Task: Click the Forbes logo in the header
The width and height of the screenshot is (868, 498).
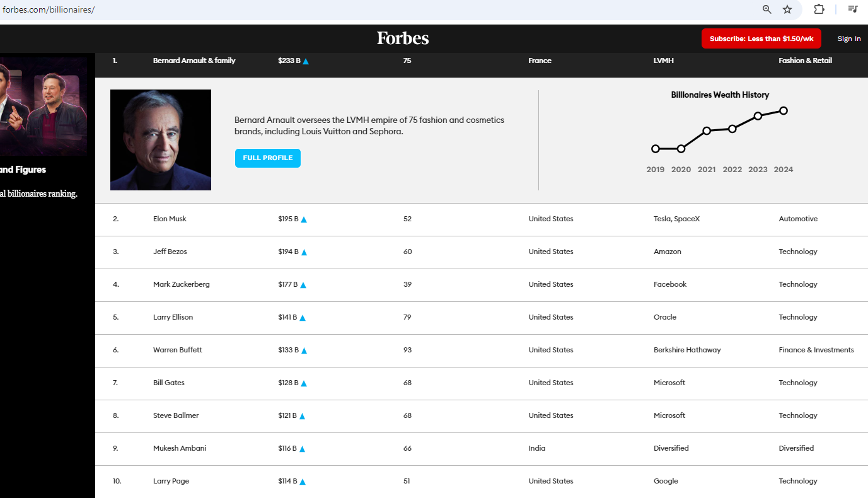Action: (x=403, y=38)
